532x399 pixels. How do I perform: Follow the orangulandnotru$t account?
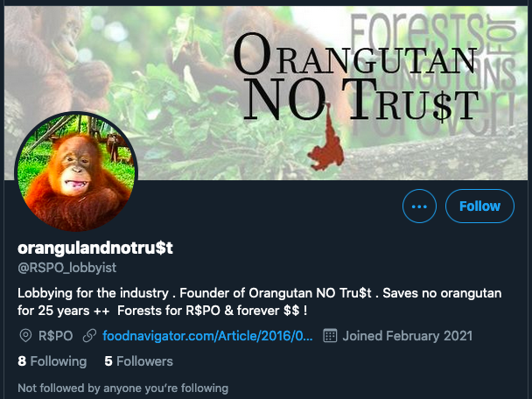(479, 206)
